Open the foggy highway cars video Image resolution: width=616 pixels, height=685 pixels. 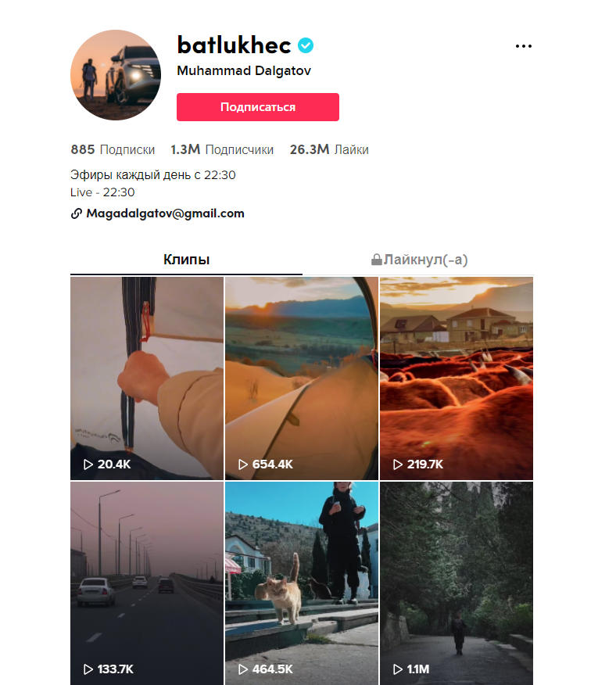pyautogui.click(x=147, y=583)
